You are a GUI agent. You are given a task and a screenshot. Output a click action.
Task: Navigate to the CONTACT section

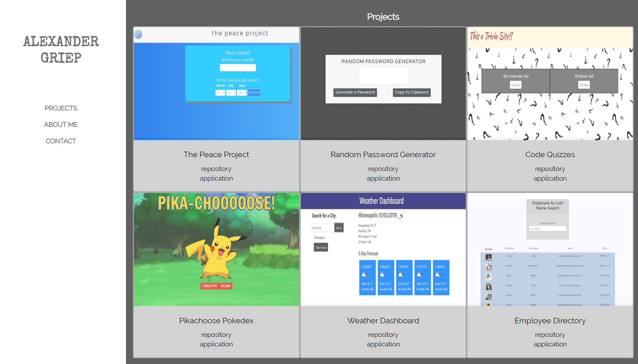tap(61, 141)
